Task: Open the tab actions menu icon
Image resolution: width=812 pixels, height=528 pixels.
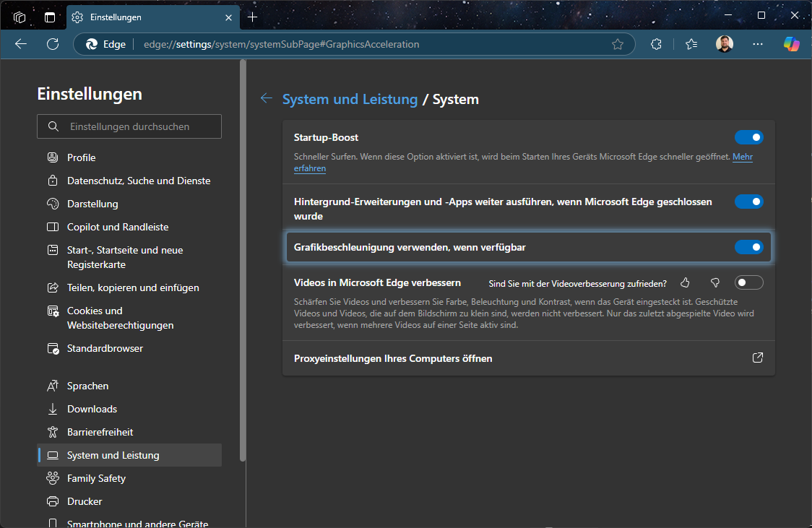Action: [x=49, y=17]
